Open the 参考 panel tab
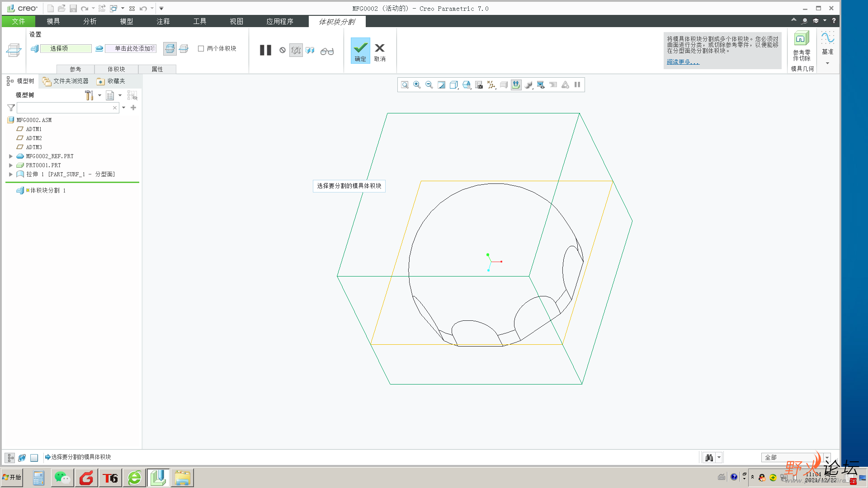The image size is (868, 488). [x=75, y=69]
